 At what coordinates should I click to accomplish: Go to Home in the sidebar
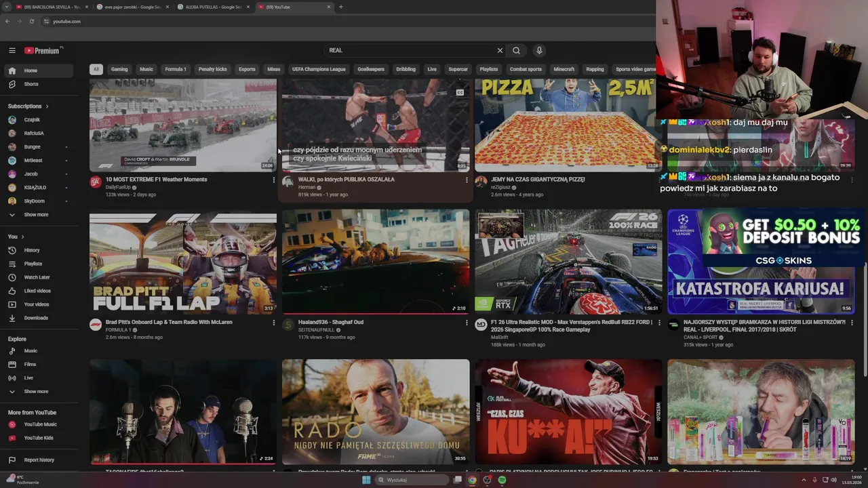tap(38, 70)
